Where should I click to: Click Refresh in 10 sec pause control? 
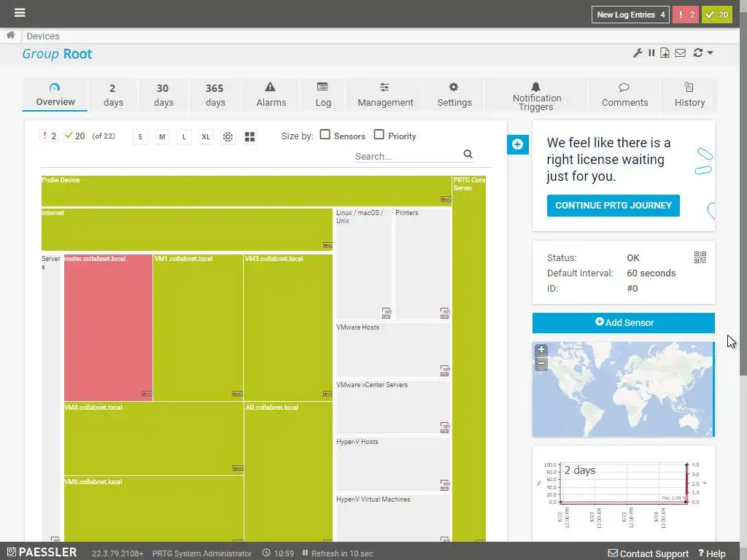(337, 553)
